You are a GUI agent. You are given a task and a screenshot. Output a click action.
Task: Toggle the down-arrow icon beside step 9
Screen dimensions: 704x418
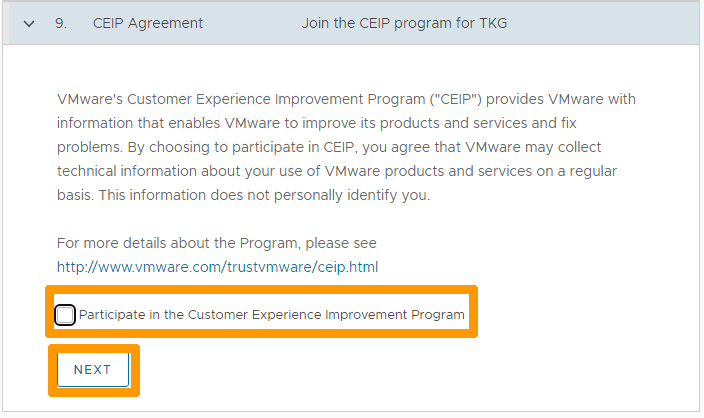[x=29, y=23]
